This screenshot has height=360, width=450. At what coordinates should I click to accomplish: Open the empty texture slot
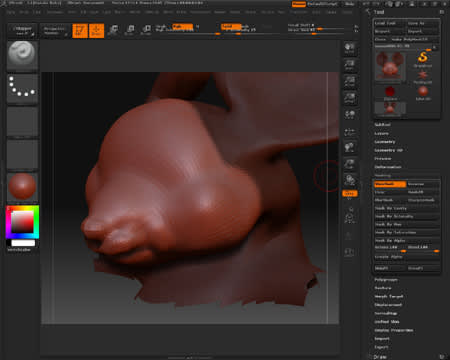click(22, 154)
